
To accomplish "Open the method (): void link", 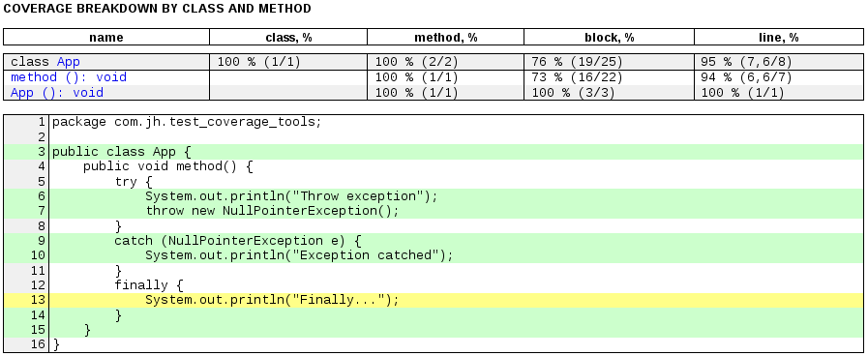I will pos(69,77).
